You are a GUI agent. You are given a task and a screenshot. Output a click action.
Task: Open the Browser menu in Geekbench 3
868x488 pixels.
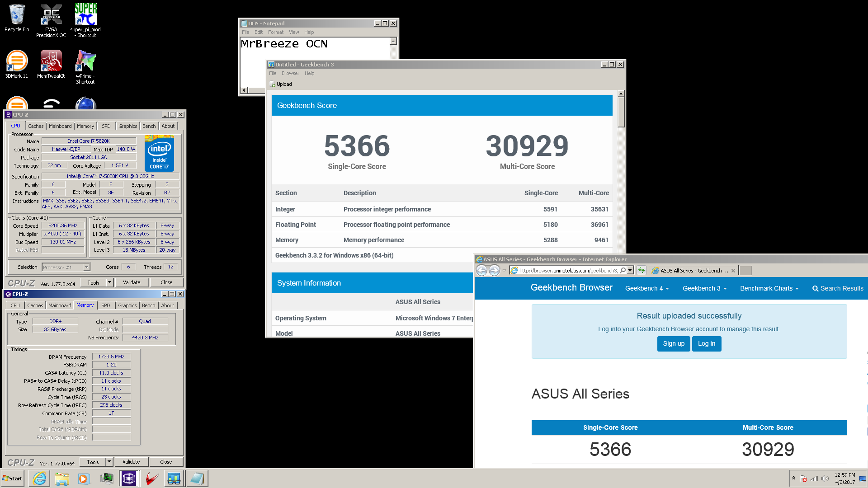(x=290, y=73)
